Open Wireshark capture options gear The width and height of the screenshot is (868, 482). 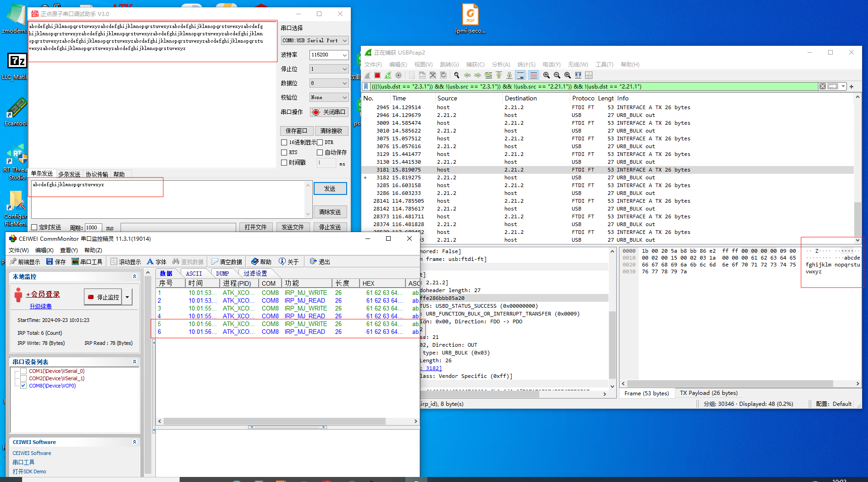tap(398, 75)
